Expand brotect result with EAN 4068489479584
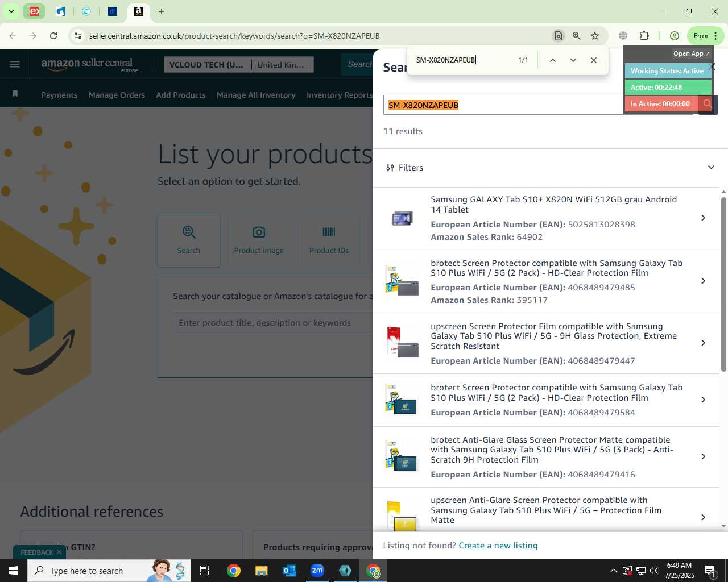 point(703,400)
